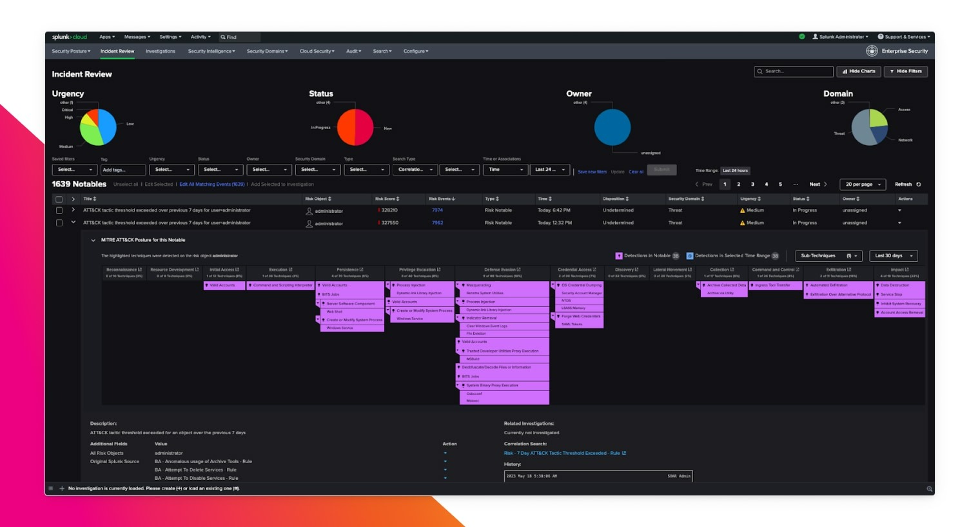
Task: Toggle the select-all checkbox in table header
Action: (x=59, y=199)
